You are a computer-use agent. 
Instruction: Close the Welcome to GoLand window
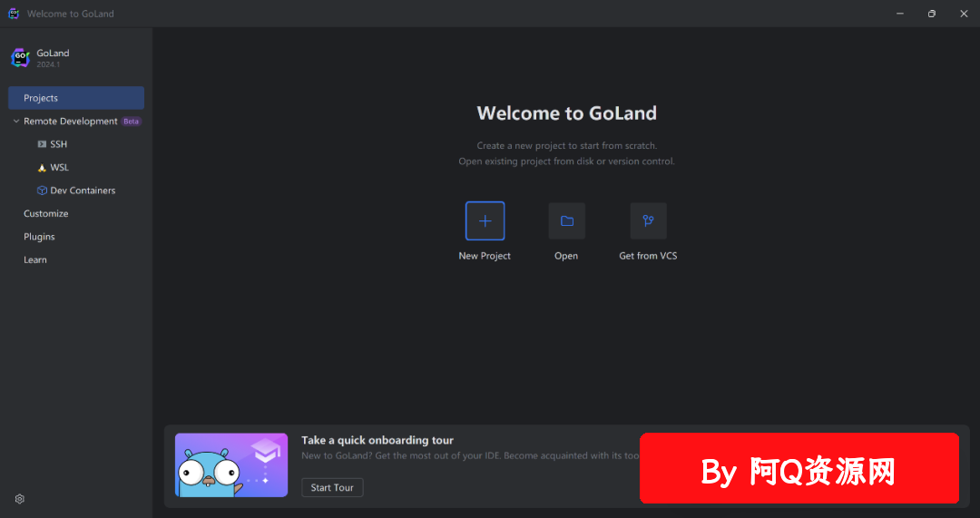pyautogui.click(x=964, y=14)
